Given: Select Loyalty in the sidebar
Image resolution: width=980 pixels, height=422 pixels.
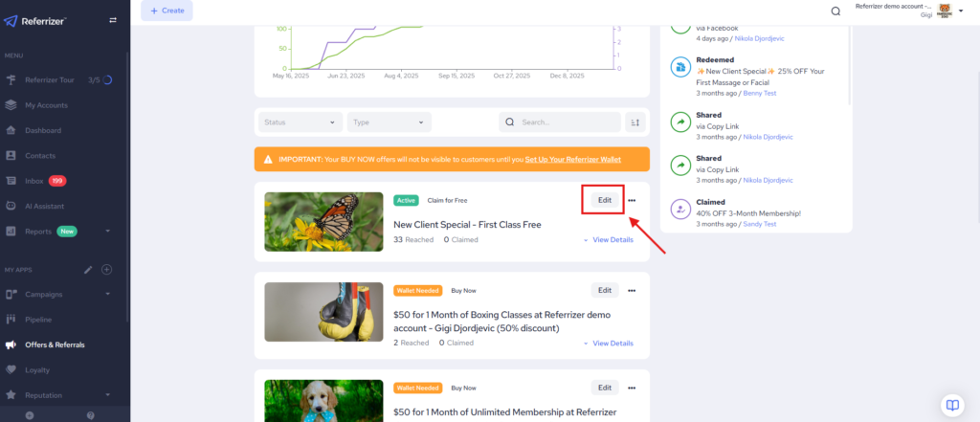Looking at the screenshot, I should click(x=37, y=369).
